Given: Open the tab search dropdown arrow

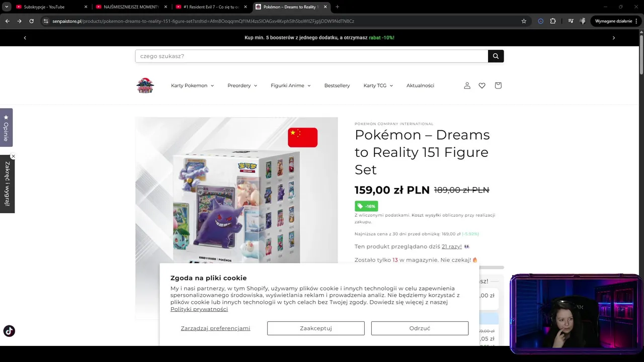Looking at the screenshot, I should pyautogui.click(x=7, y=7).
